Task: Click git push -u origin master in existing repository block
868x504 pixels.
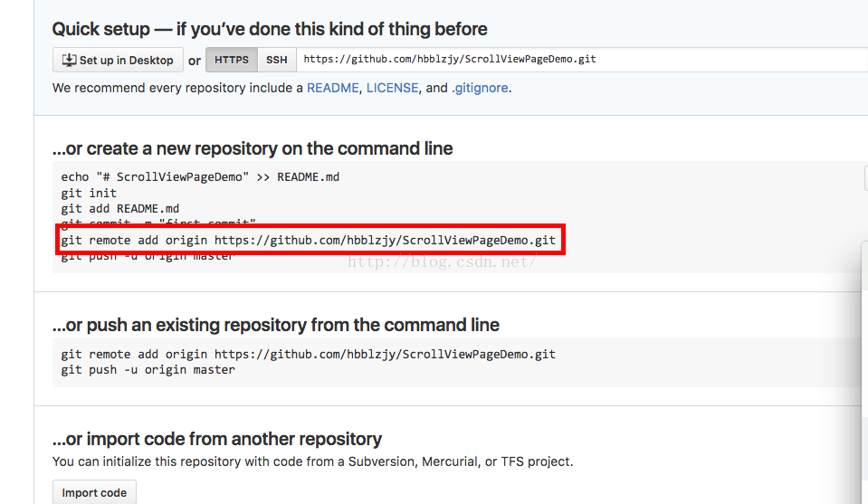Action: click(148, 369)
